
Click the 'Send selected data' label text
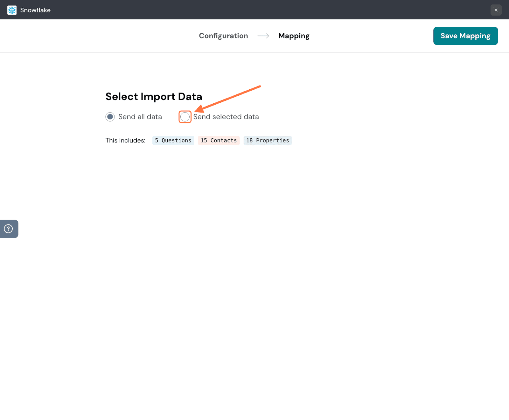pos(226,117)
